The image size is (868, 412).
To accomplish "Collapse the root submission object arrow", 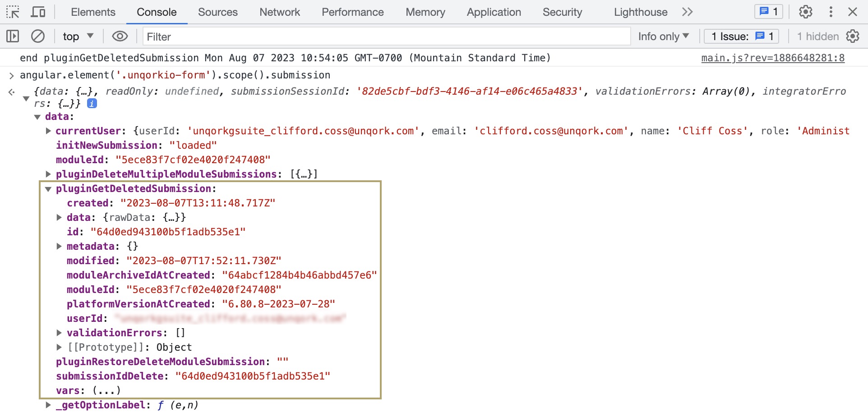I will click(26, 98).
